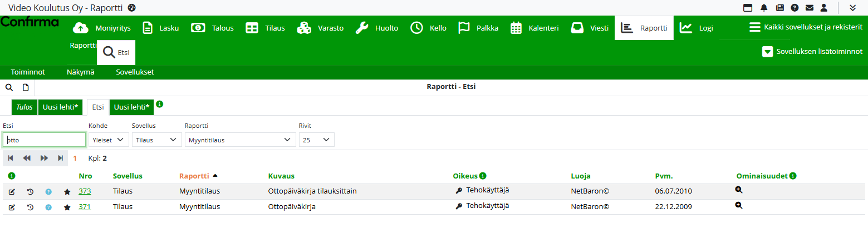Viewport: 868px width, 228px height.
Task: Click the blue help icon for report 373
Action: [48, 192]
